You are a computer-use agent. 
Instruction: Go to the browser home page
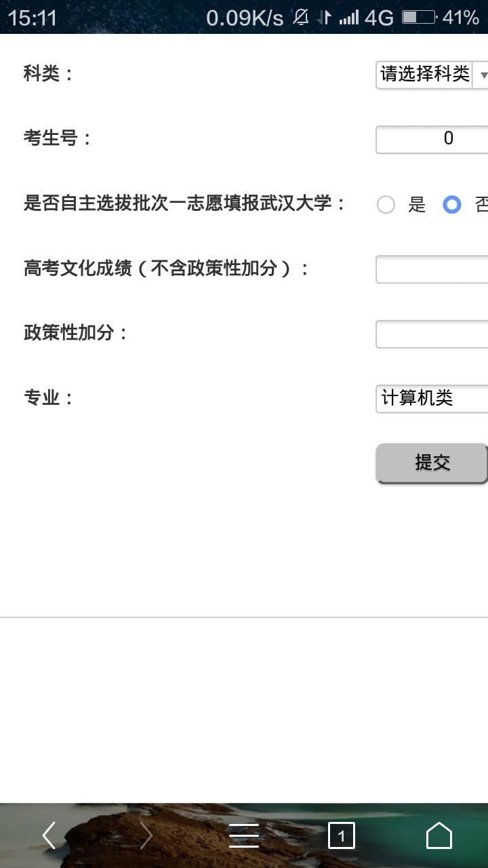tap(439, 835)
